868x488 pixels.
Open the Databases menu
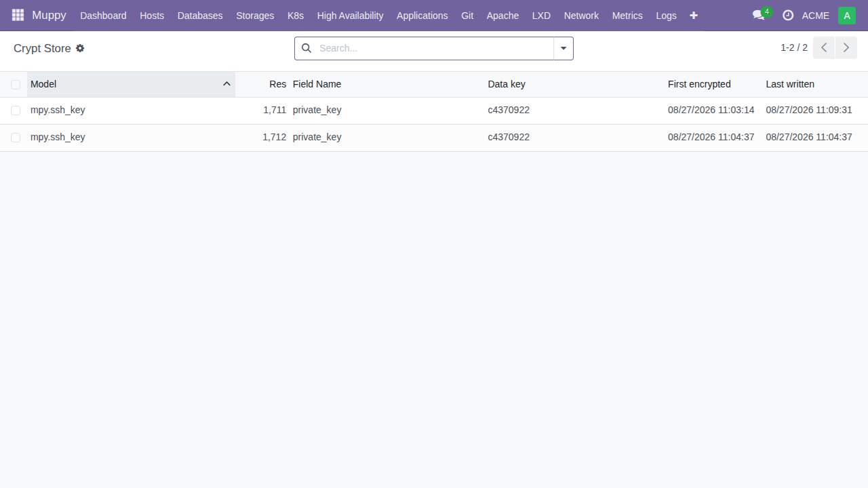pyautogui.click(x=200, y=15)
